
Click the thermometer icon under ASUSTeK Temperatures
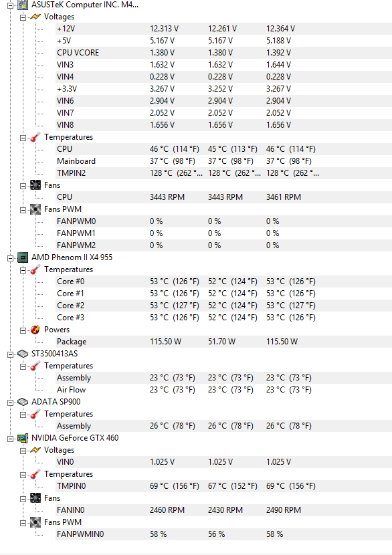point(35,137)
